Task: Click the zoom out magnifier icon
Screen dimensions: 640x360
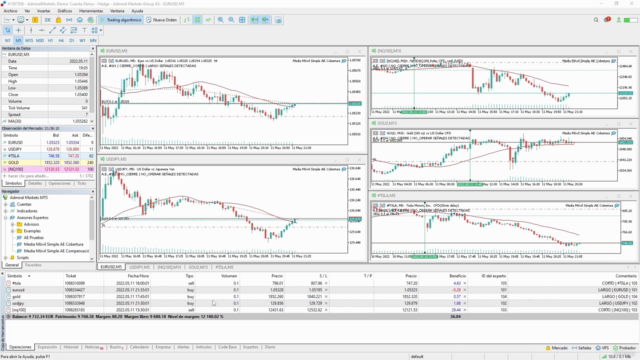Action: coord(231,20)
